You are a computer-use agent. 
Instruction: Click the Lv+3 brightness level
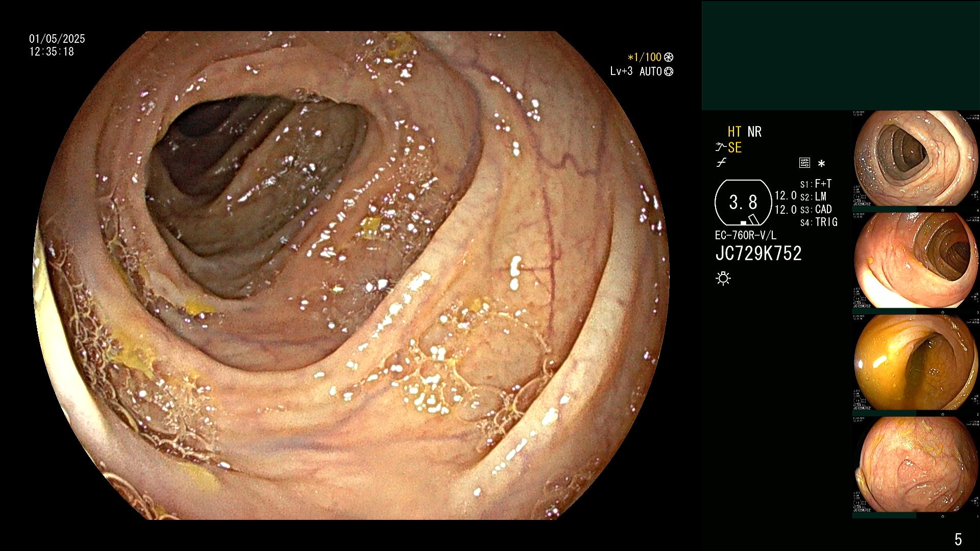[x=621, y=71]
